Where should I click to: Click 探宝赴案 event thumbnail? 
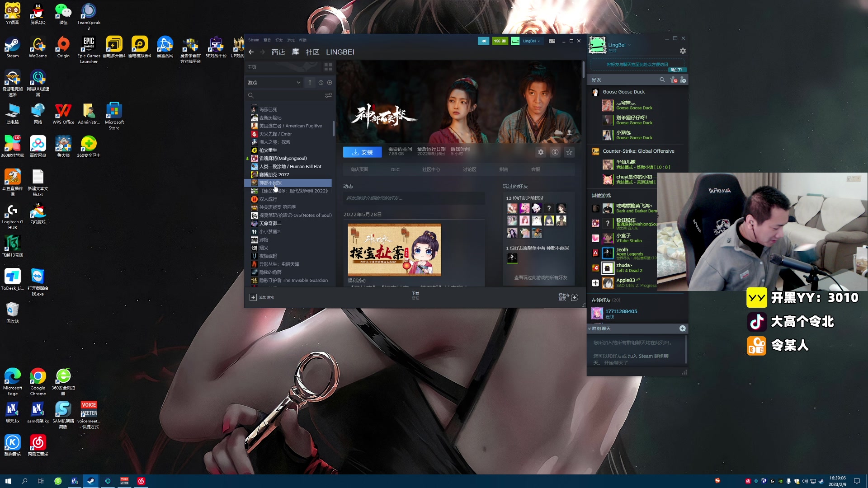394,249
